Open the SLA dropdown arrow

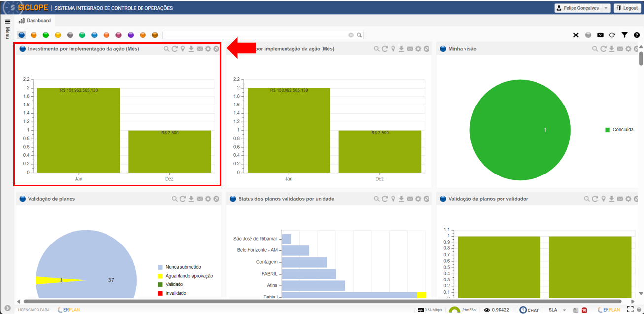(564, 310)
